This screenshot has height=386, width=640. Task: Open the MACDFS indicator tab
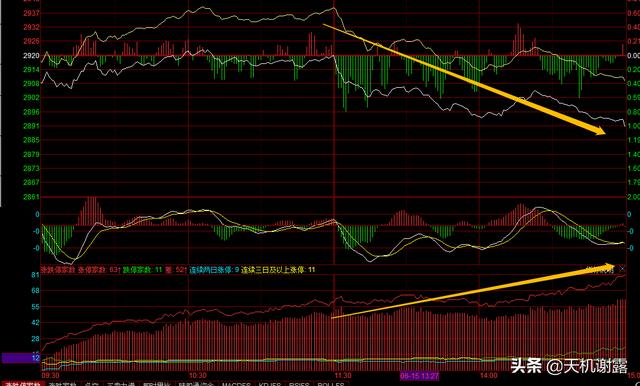[x=236, y=384]
